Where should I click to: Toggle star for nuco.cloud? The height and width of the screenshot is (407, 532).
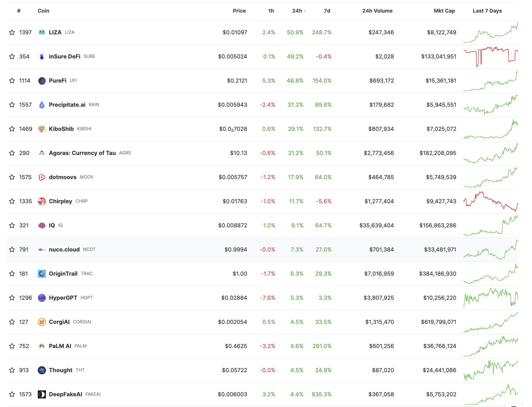coord(12,250)
